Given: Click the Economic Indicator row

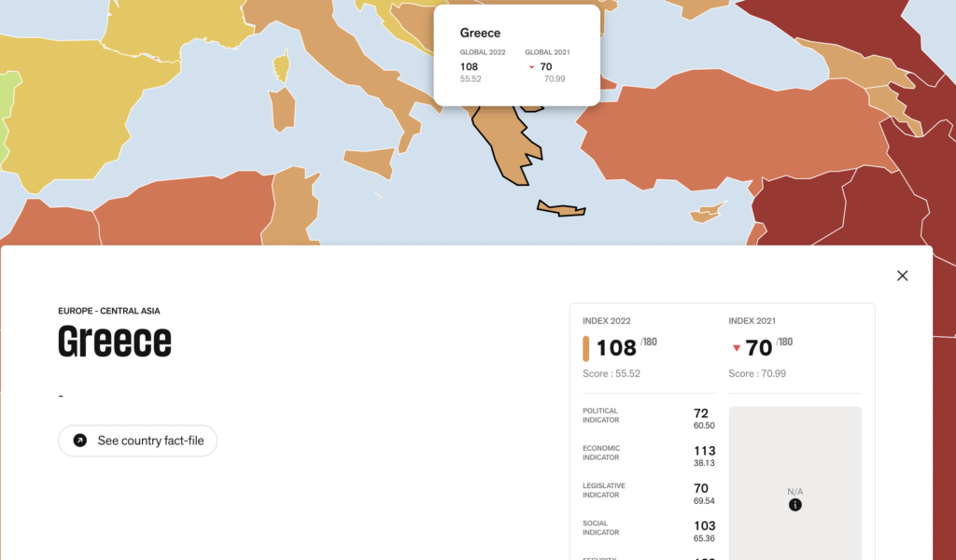Looking at the screenshot, I should click(647, 455).
